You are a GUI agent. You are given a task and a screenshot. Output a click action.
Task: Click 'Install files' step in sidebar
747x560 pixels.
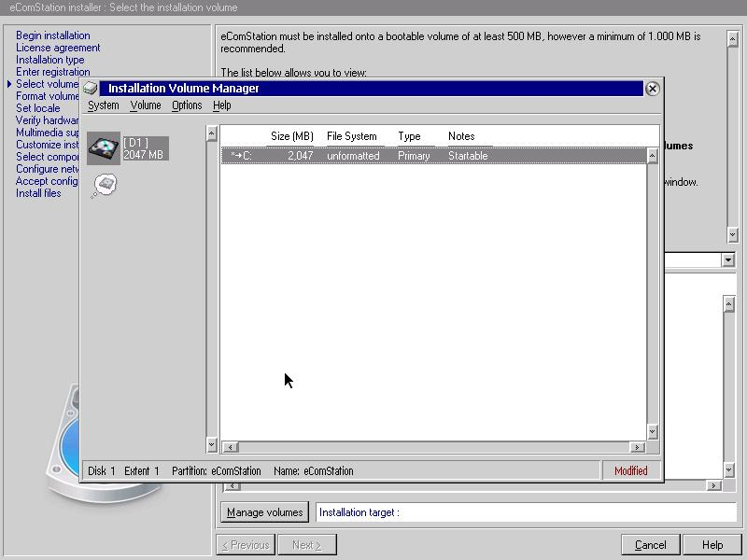click(x=38, y=193)
